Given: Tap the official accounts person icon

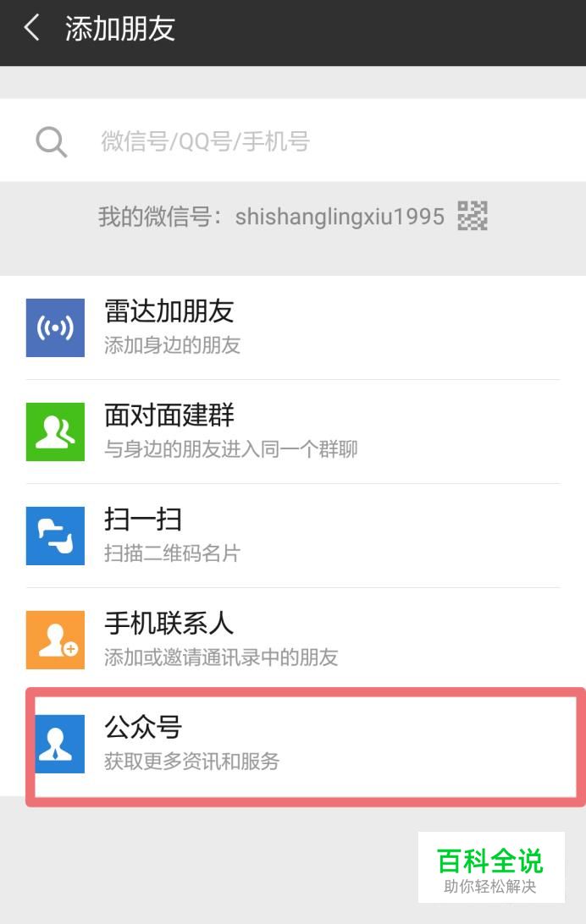Looking at the screenshot, I should (59, 744).
